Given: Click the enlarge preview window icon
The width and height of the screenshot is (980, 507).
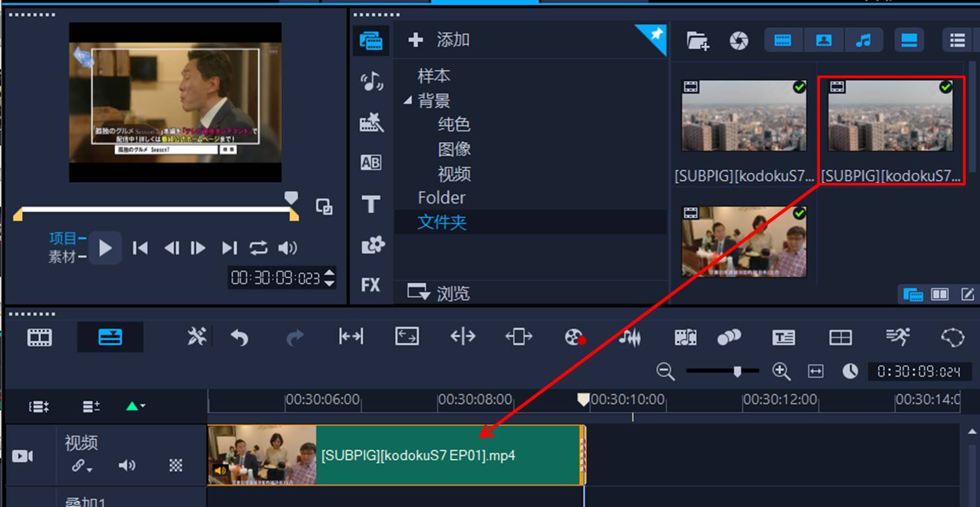Looking at the screenshot, I should pyautogui.click(x=323, y=207).
